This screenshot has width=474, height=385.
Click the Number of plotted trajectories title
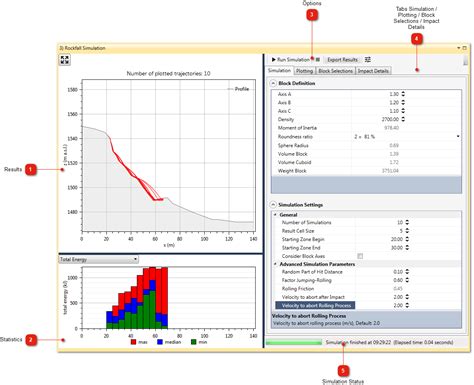pos(168,73)
